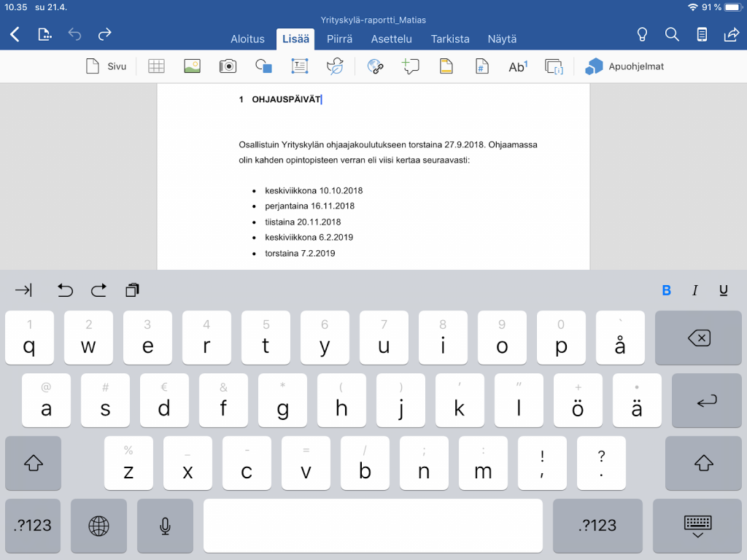Open the camera to insert a photo

coord(228,66)
